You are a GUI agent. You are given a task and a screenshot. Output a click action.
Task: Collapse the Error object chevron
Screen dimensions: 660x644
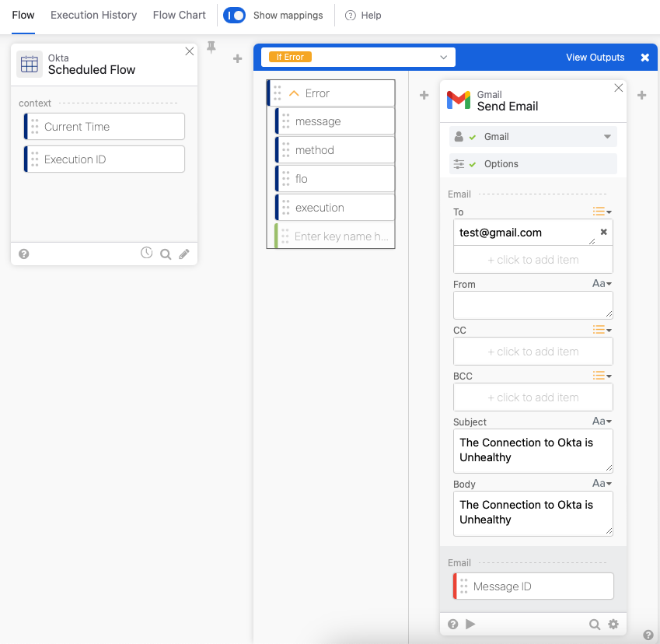(294, 93)
